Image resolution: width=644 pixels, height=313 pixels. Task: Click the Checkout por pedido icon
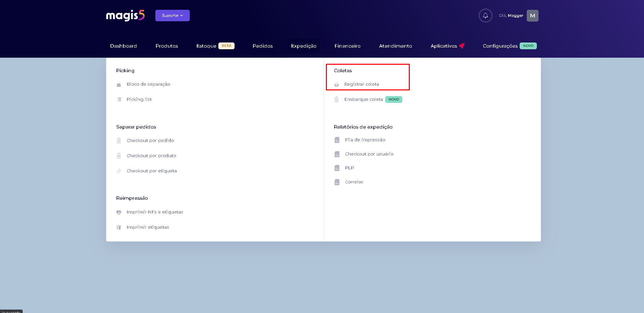[x=119, y=141]
